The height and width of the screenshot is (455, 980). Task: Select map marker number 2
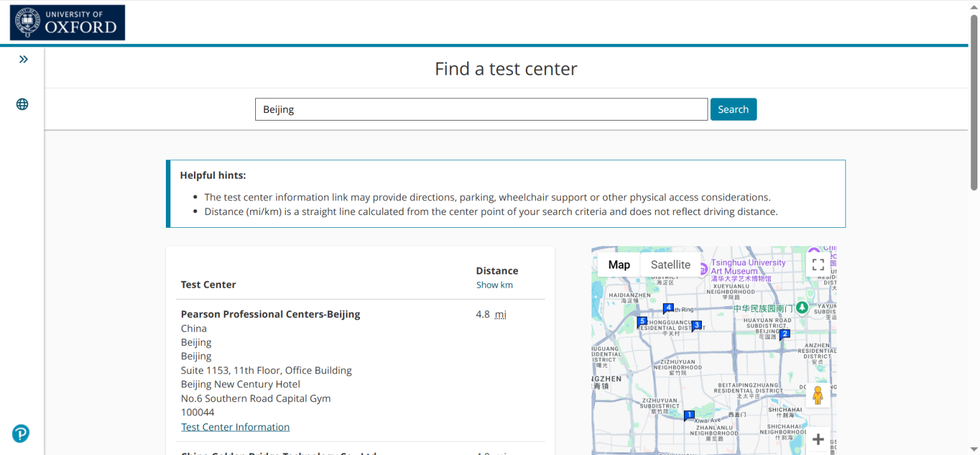785,334
